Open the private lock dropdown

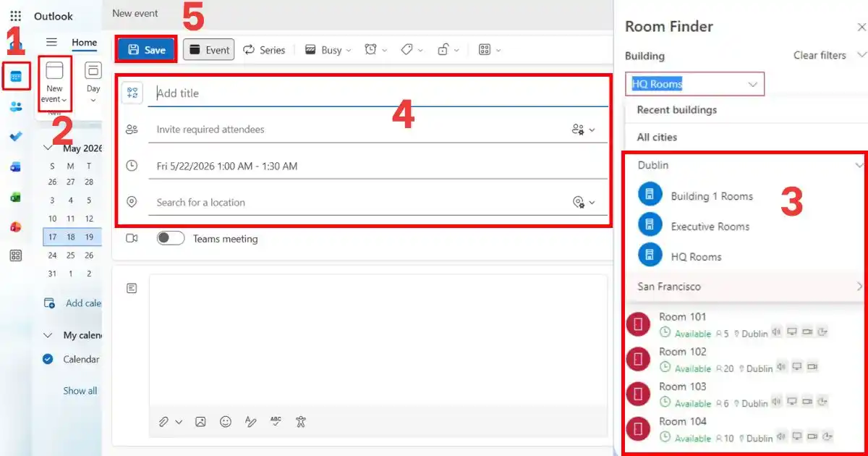tap(448, 49)
